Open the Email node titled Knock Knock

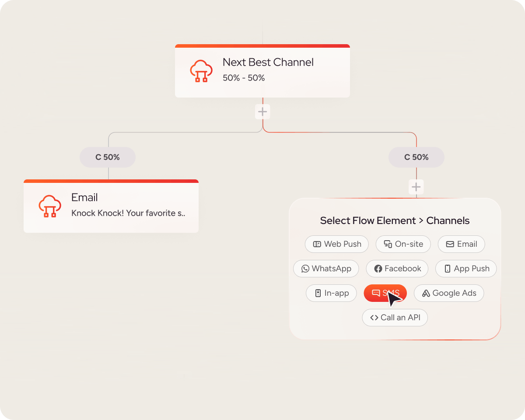tap(111, 206)
